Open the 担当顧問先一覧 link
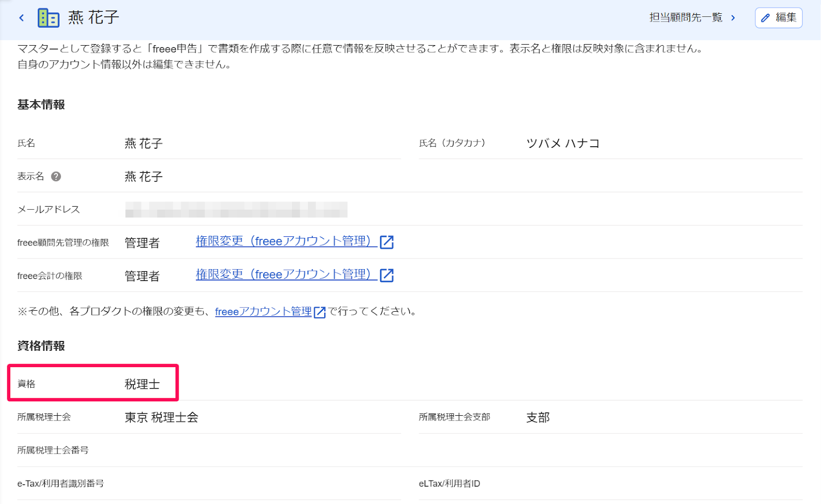 point(686,17)
